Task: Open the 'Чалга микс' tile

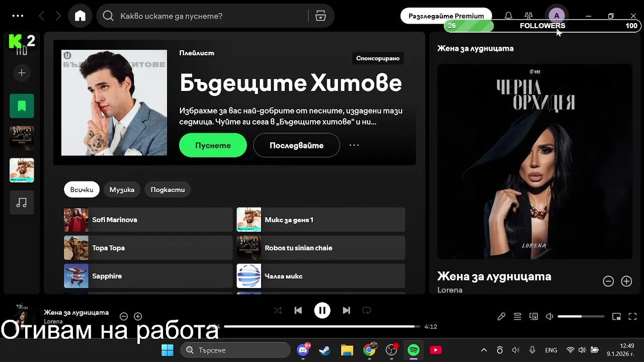Action: (x=320, y=276)
